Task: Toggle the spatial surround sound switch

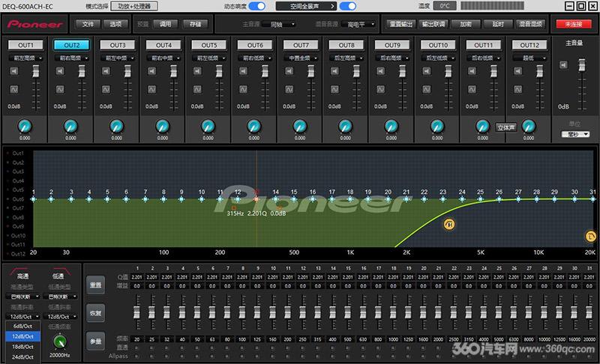Action: 348,6
